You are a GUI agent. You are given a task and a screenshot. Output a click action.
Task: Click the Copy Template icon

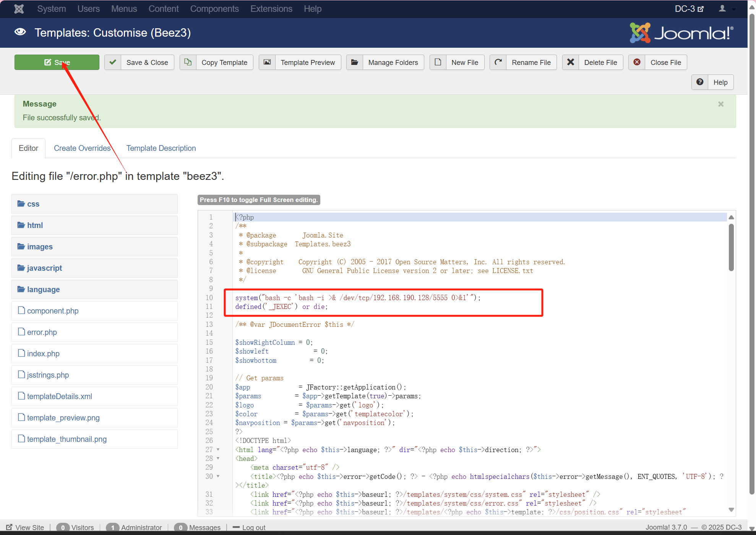click(x=188, y=62)
